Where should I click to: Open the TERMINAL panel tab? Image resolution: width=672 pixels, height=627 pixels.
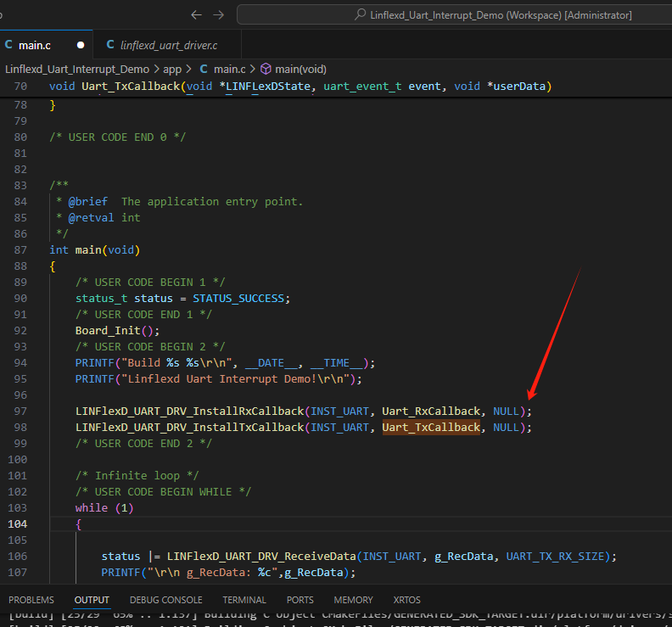tap(244, 600)
